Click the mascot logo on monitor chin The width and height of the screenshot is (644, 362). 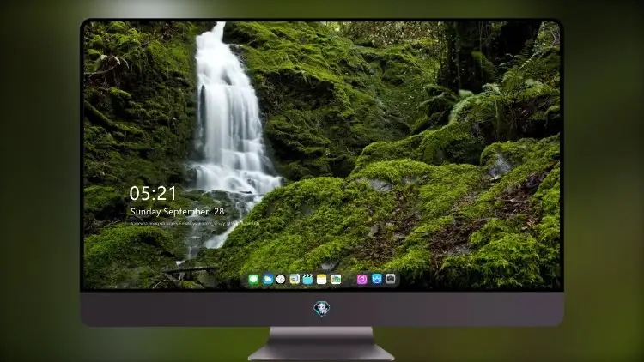coord(322,309)
